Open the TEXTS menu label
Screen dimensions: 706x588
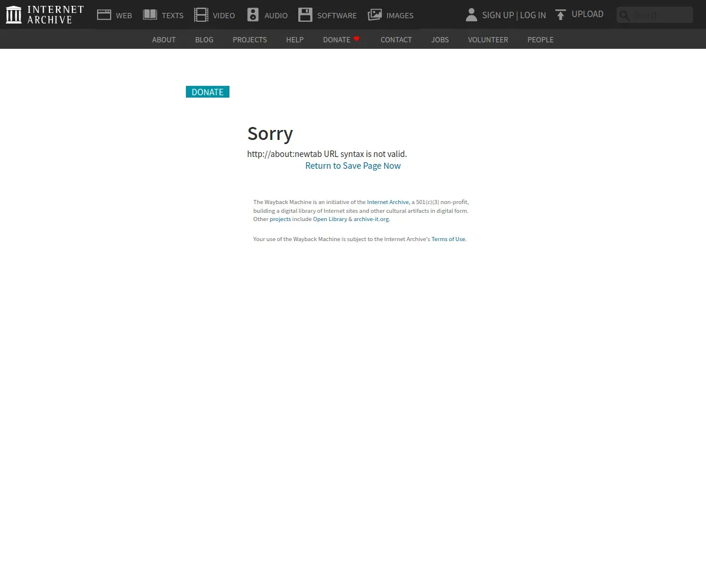click(172, 16)
